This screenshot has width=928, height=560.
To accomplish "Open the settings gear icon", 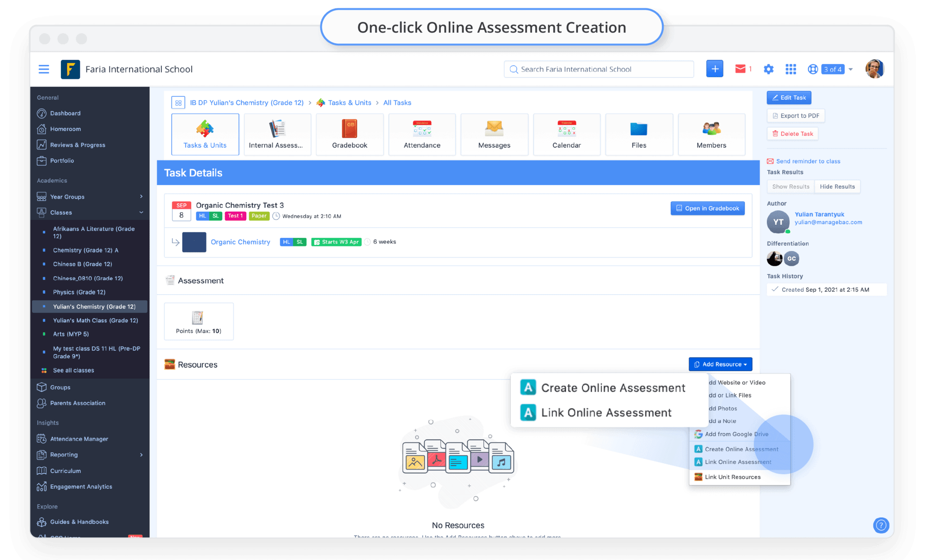I will (768, 69).
